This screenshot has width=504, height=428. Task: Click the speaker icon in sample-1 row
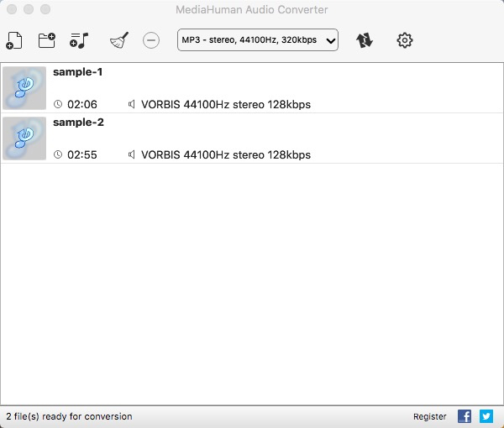point(131,104)
